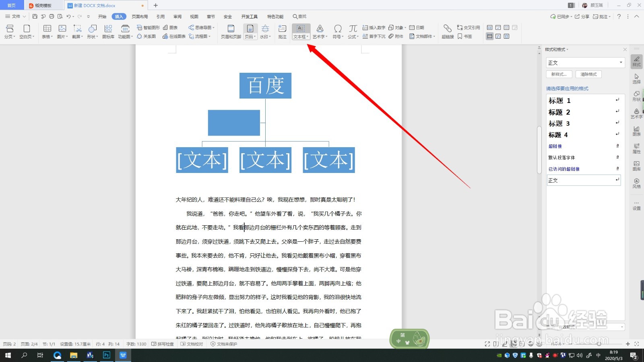This screenshot has height=362, width=644.
Task: Toggle 文档校对 proofreading in status bar
Action: pyautogui.click(x=192, y=344)
